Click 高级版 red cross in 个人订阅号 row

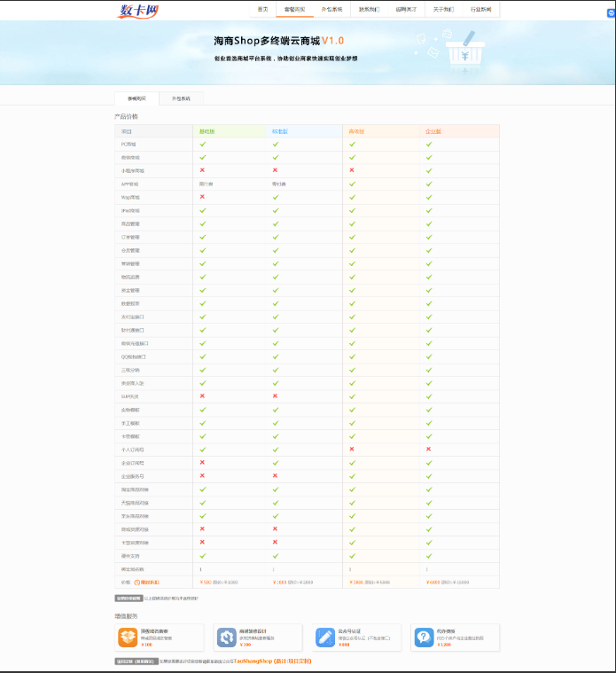click(x=352, y=449)
